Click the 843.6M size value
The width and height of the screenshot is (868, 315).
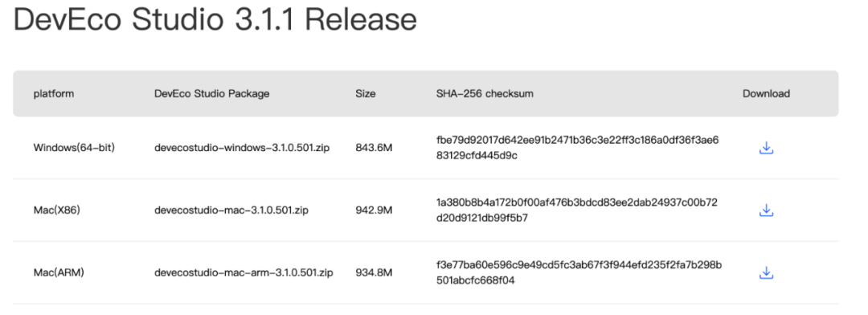(375, 148)
